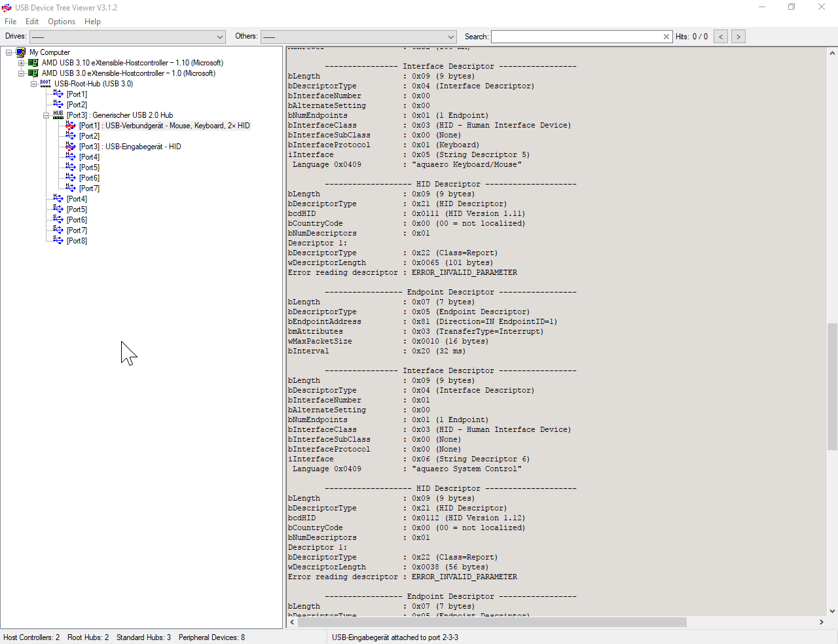838x644 pixels.
Task: Click inside the Search text box
Action: [576, 37]
